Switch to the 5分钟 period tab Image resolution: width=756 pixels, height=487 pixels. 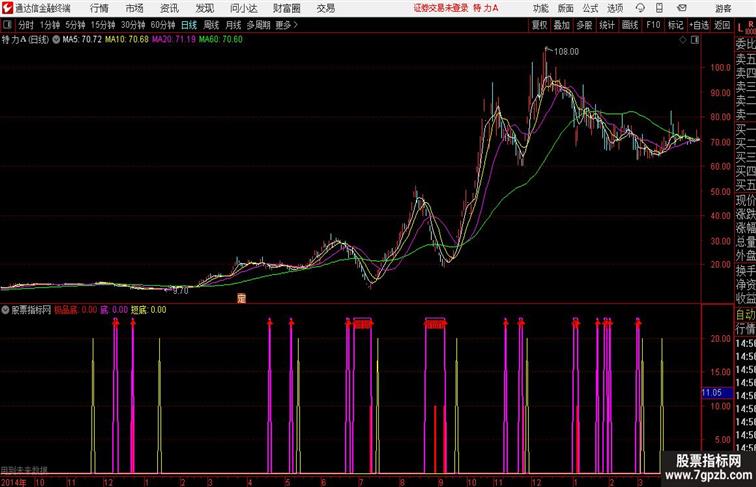point(75,25)
